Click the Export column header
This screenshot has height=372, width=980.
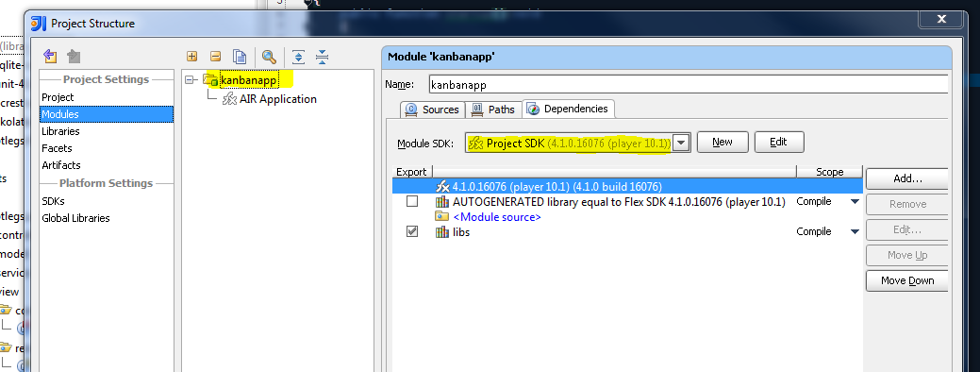(412, 172)
